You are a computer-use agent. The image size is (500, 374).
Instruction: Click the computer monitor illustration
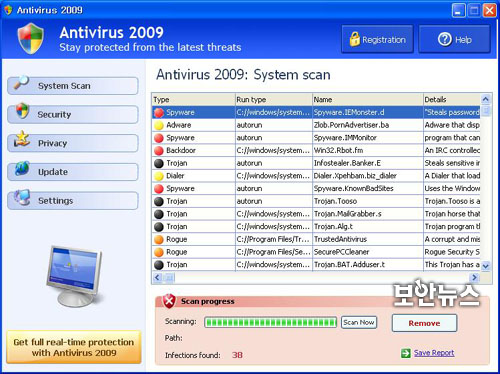[75, 276]
